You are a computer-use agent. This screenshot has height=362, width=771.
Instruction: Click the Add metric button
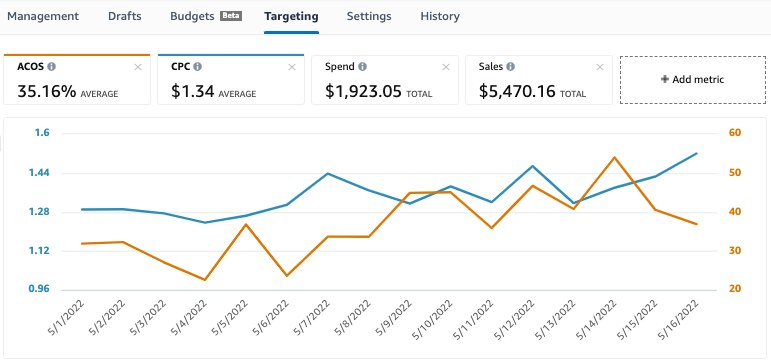pos(693,80)
